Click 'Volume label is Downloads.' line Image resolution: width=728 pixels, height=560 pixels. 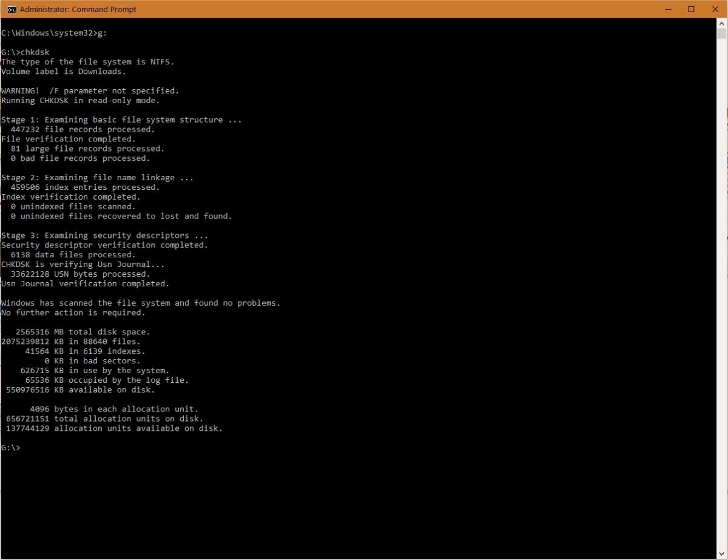click(64, 72)
